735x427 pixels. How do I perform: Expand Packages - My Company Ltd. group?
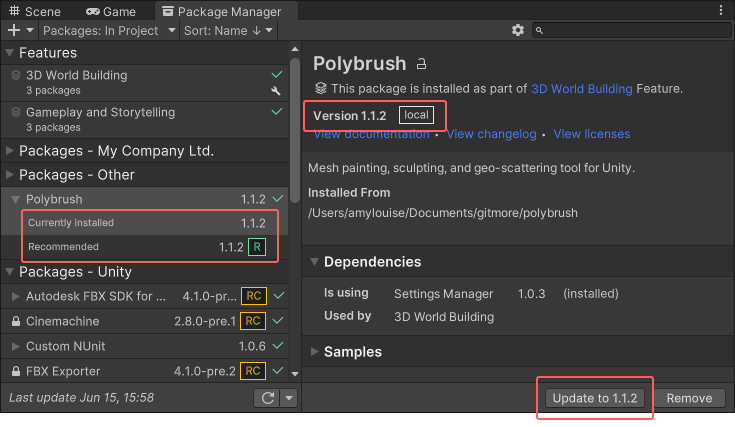pos(10,151)
